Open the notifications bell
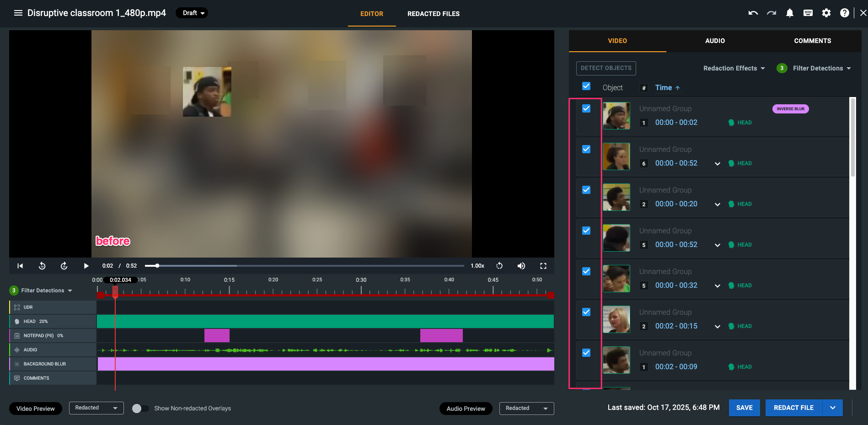 (x=789, y=13)
